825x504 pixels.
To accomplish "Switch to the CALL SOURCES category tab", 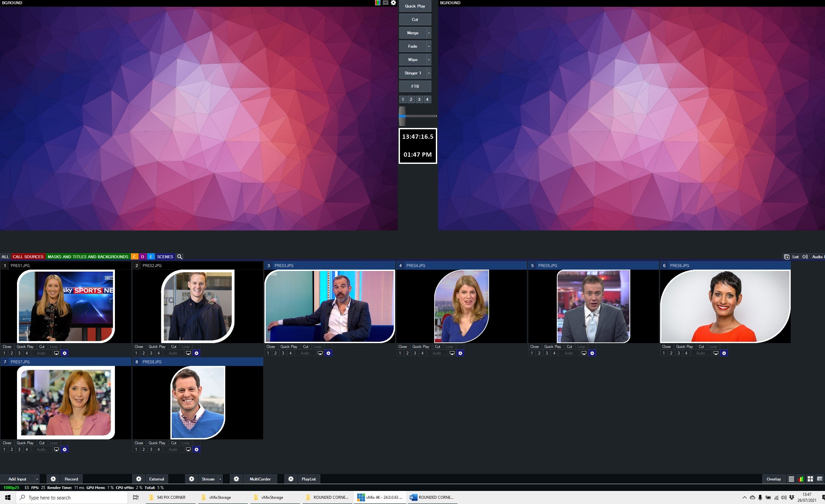I will tap(28, 256).
